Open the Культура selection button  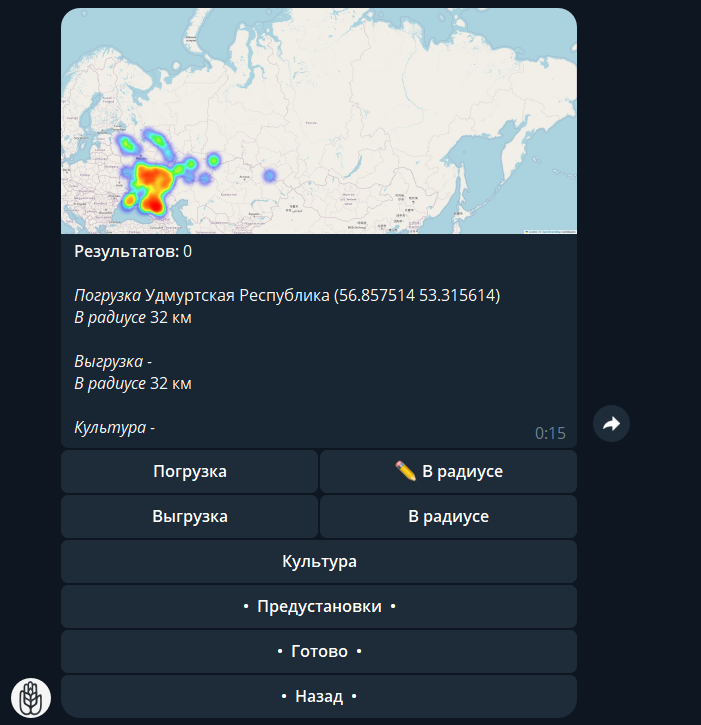[319, 561]
